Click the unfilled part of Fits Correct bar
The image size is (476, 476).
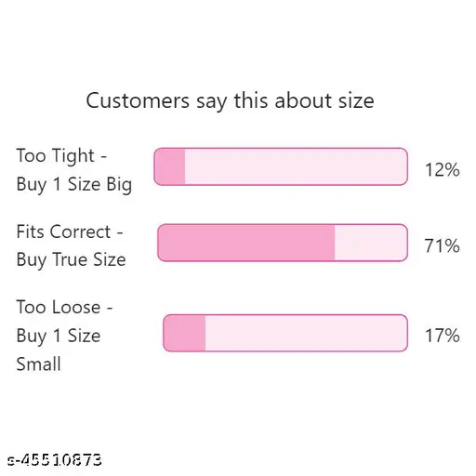click(371, 243)
